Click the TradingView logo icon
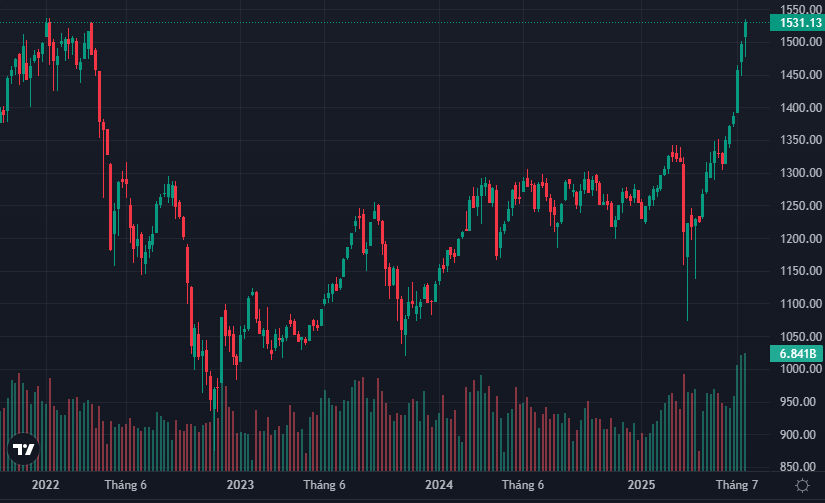The width and height of the screenshot is (825, 503). (x=23, y=449)
